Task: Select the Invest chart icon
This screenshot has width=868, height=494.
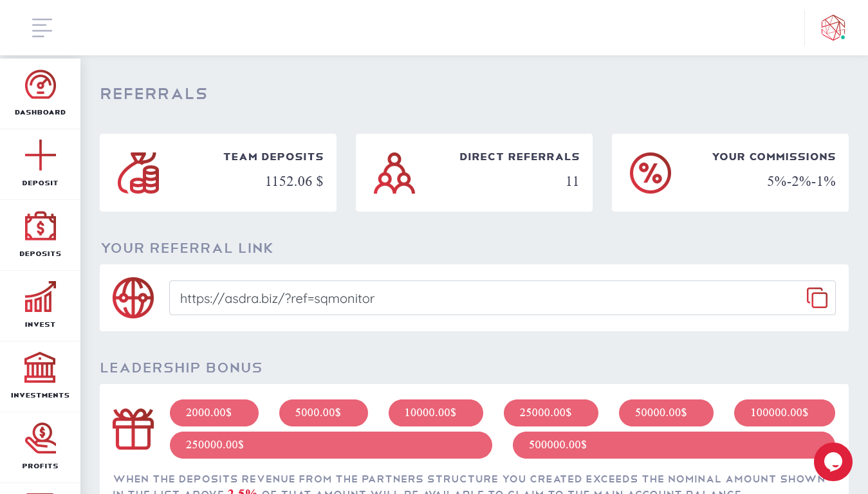Action: [x=41, y=297]
